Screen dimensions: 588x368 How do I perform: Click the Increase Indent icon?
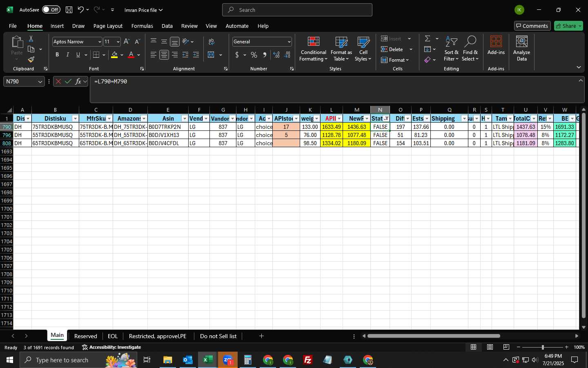click(196, 55)
